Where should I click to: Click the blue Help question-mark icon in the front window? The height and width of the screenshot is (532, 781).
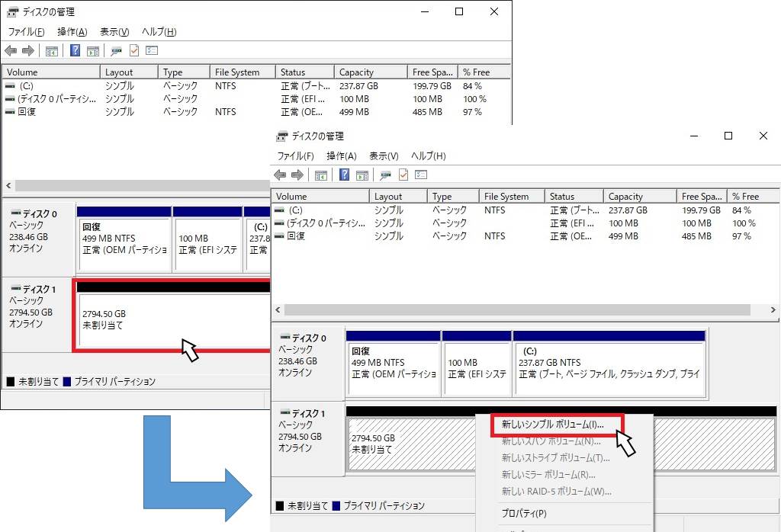(344, 175)
